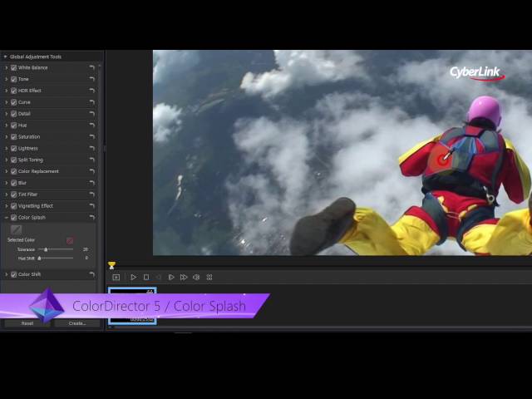Toggle the White Balance checkbox
This screenshot has width=532, height=399.
click(13, 68)
